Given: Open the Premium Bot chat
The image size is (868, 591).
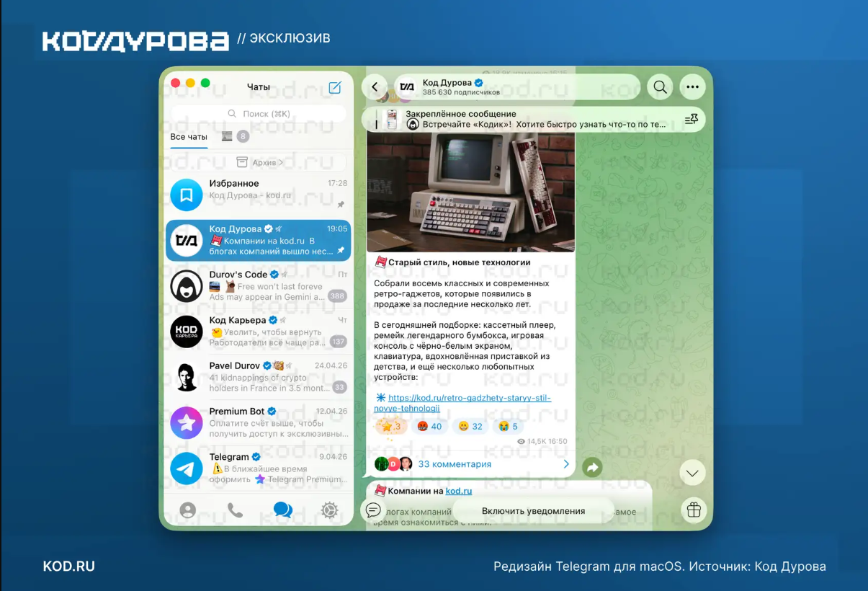Looking at the screenshot, I should [x=259, y=422].
